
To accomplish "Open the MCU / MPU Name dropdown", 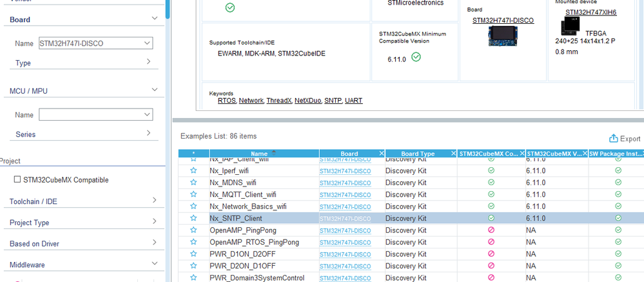I will [148, 114].
